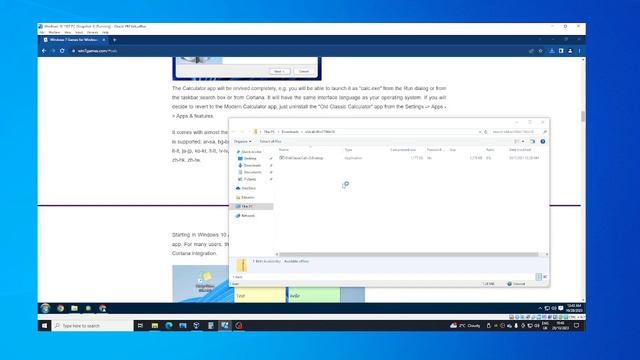Click the guest Windows 7 style Start orb

coord(45,308)
